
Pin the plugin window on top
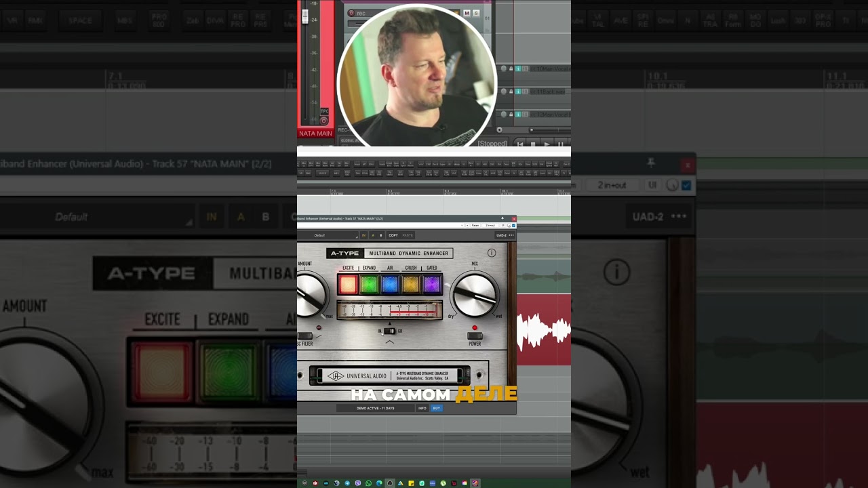[502, 219]
